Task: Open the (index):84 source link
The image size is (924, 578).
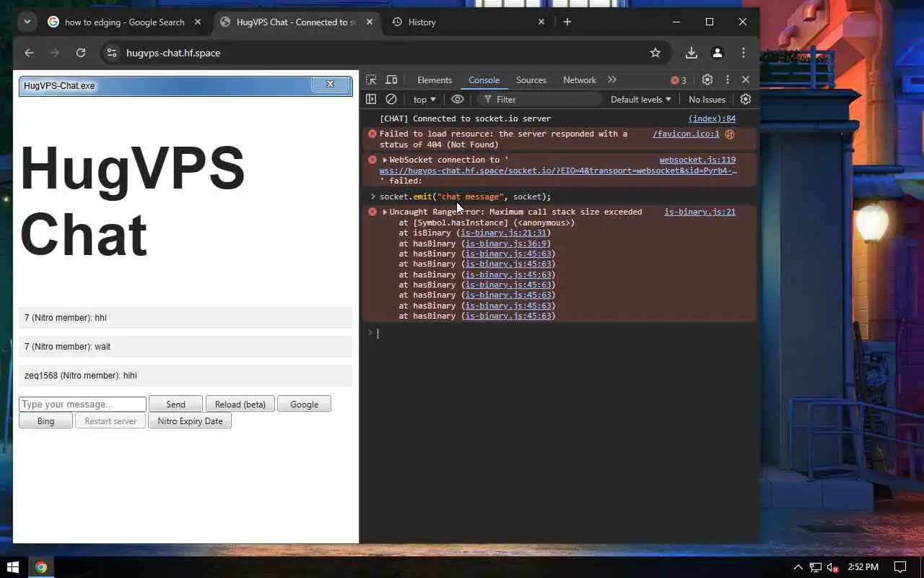Action: coord(712,118)
